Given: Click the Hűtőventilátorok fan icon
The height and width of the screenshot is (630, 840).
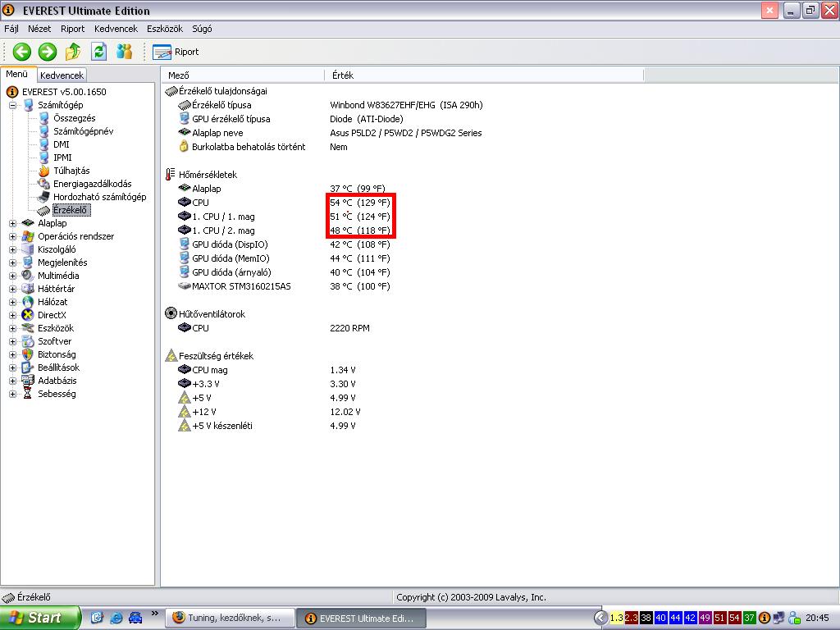Looking at the screenshot, I should coord(171,314).
